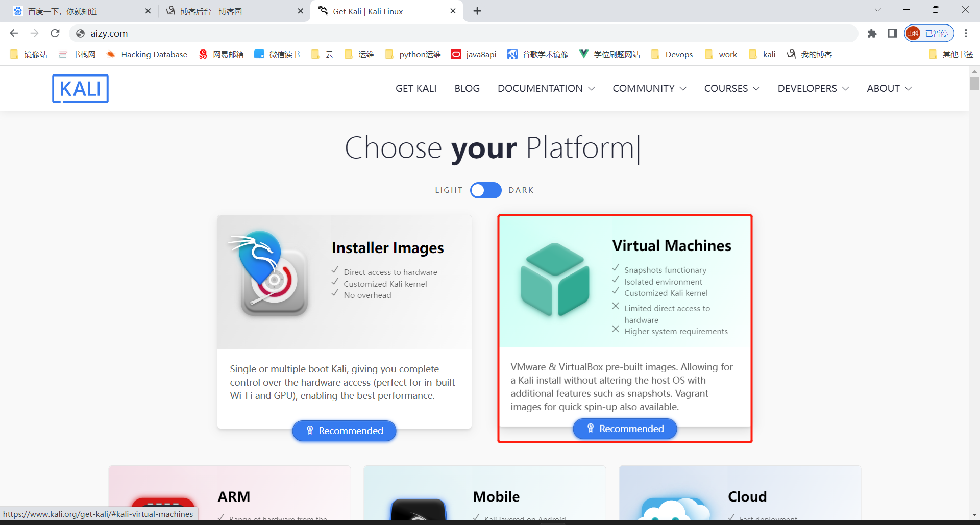Expand the COMMUNITY menu
Screen dimensions: 980x525
[x=650, y=88]
